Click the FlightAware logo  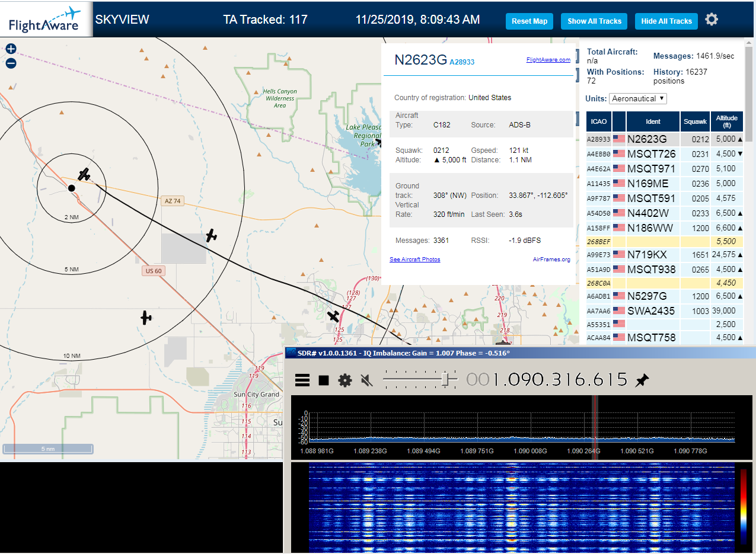point(46,19)
